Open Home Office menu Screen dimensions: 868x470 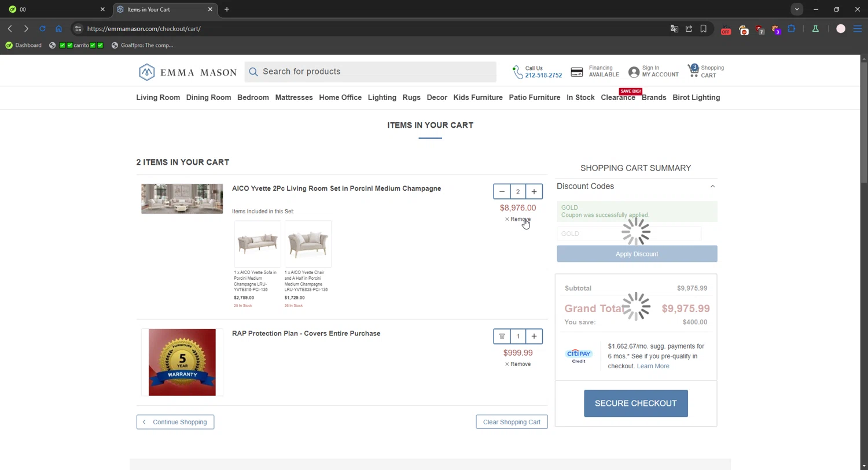point(340,97)
